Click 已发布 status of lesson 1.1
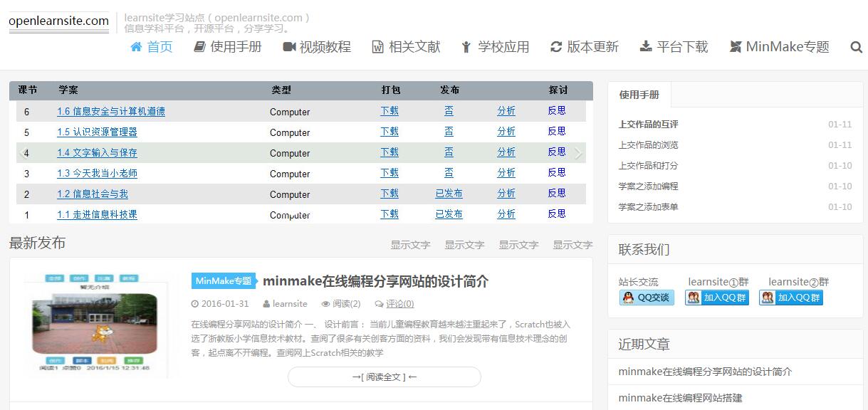Screen dimensions: 868x410 [x=449, y=214]
